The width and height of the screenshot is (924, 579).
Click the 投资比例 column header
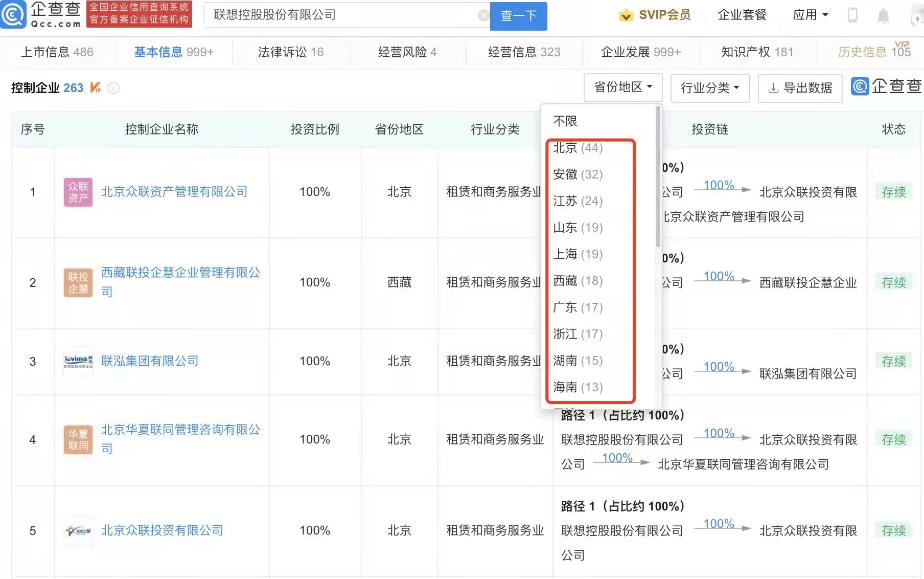(x=315, y=129)
